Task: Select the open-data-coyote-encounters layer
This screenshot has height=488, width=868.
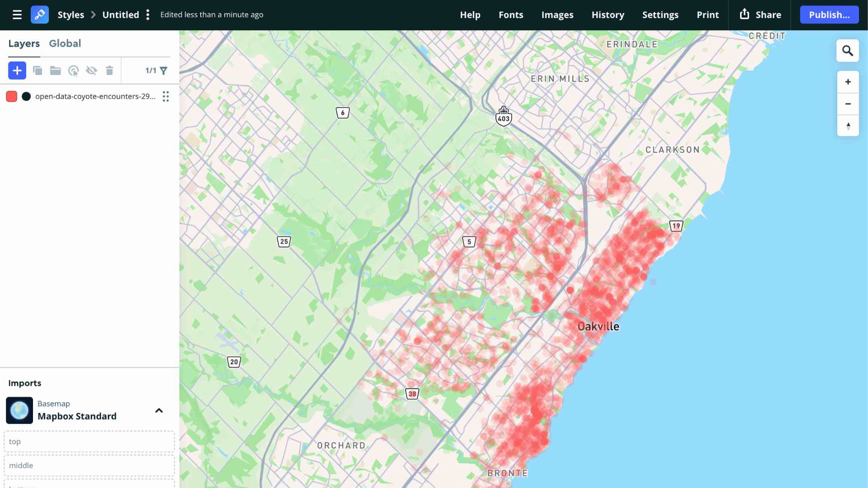Action: pyautogui.click(x=95, y=96)
